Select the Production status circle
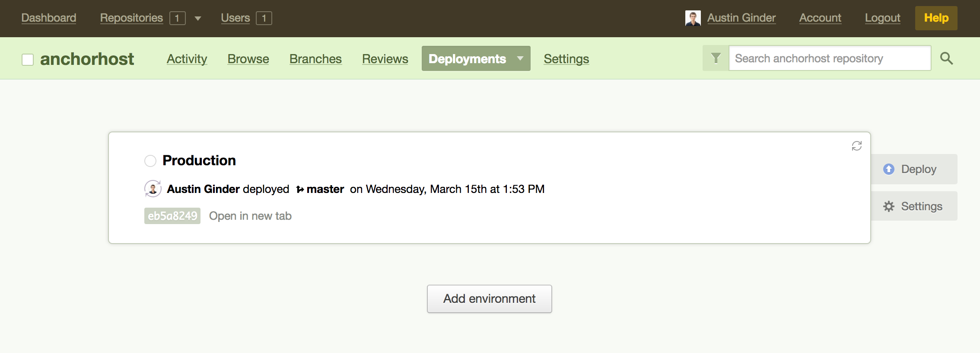Viewport: 980px width, 353px height. tap(150, 161)
